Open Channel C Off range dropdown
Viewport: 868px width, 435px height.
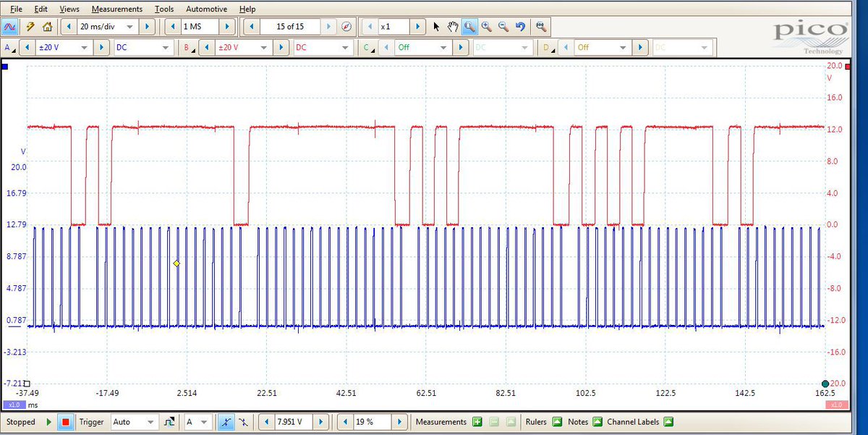(x=445, y=48)
